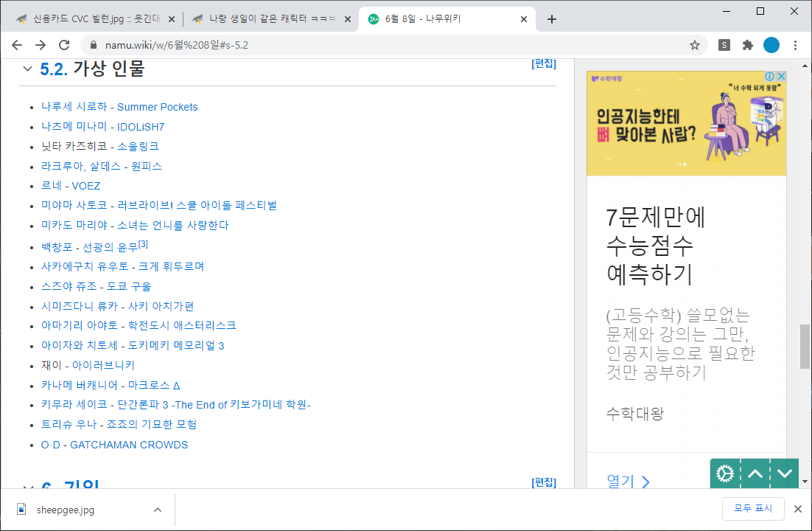Open the 소울링크 link
The height and width of the screenshot is (531, 812).
[138, 146]
